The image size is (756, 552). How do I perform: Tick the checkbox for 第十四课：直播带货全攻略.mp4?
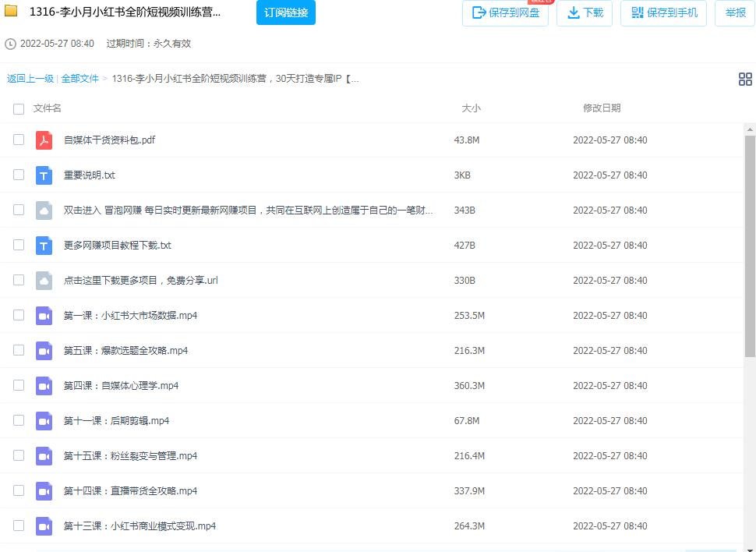(19, 490)
